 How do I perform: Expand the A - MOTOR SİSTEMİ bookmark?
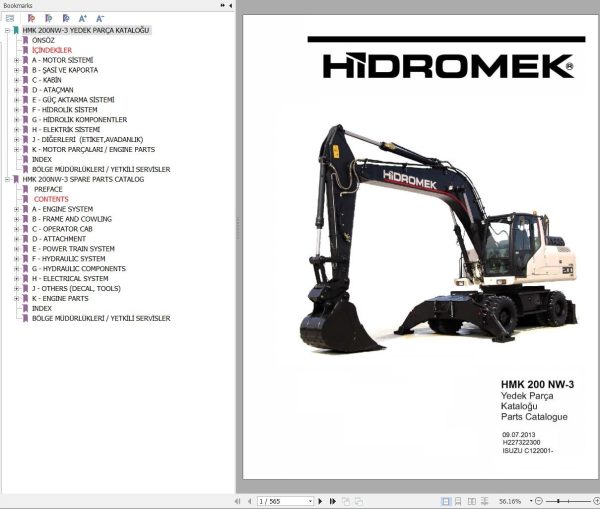[16, 60]
